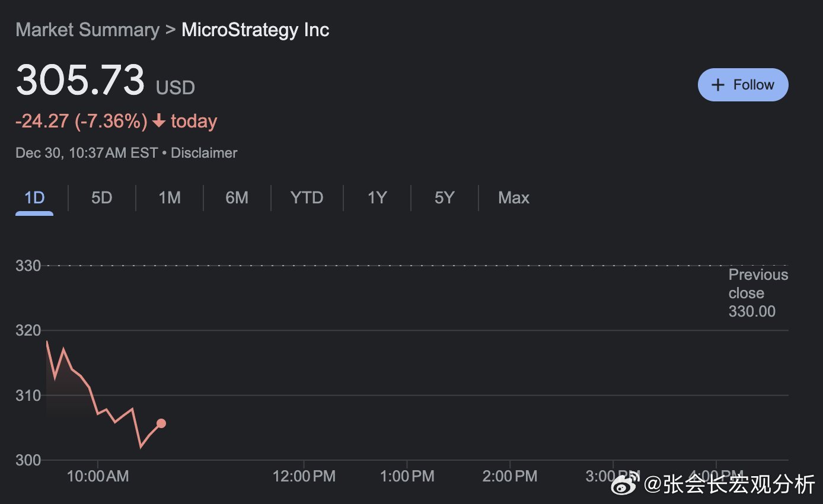Open the Market Summary breadcrumb link

click(x=88, y=30)
